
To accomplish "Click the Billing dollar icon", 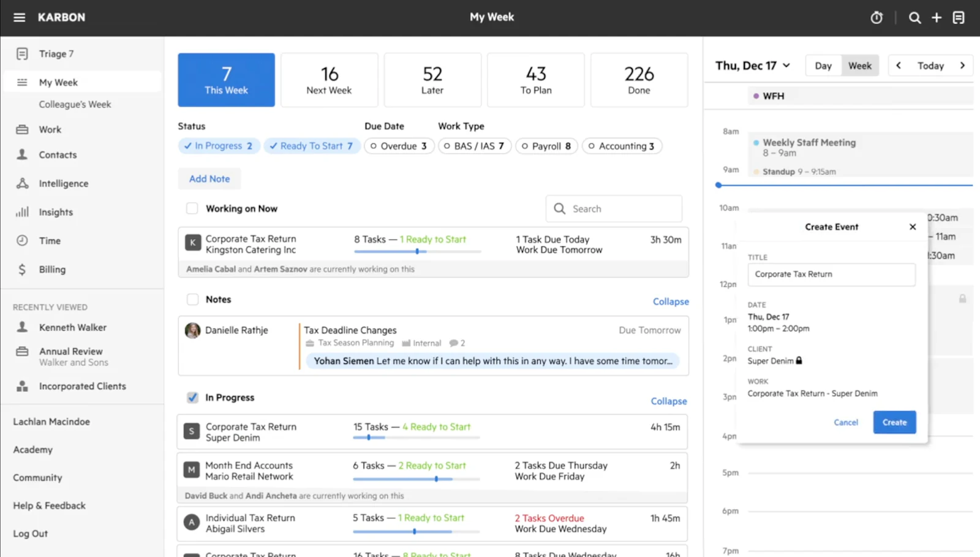I will [22, 269].
